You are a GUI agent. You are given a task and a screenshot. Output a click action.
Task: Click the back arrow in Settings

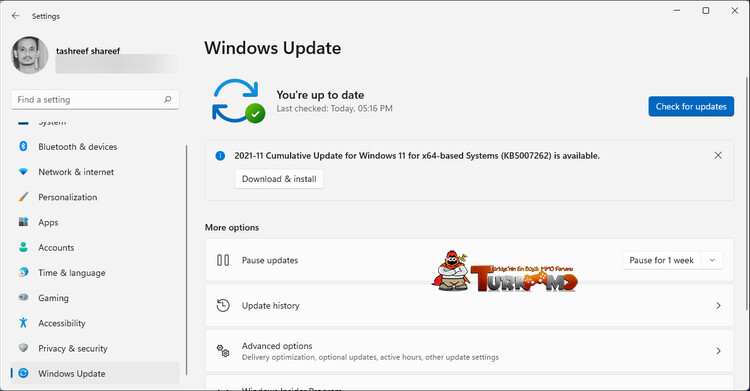tap(15, 16)
